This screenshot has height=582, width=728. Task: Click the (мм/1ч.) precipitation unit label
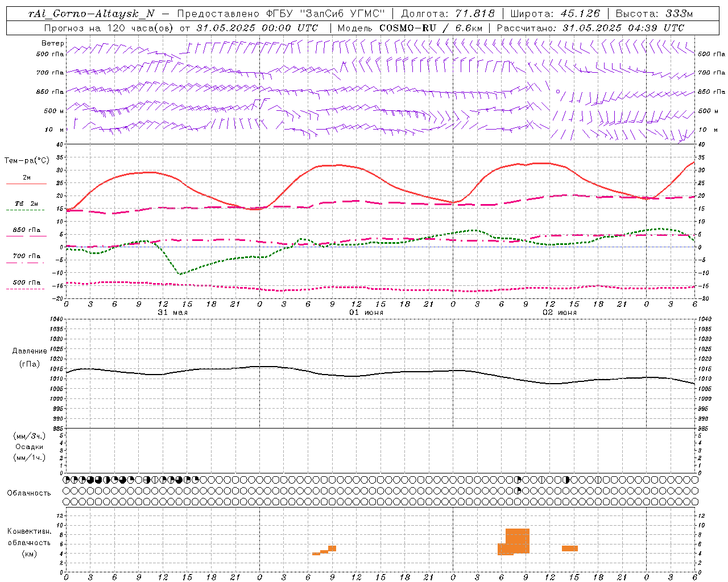point(30,458)
